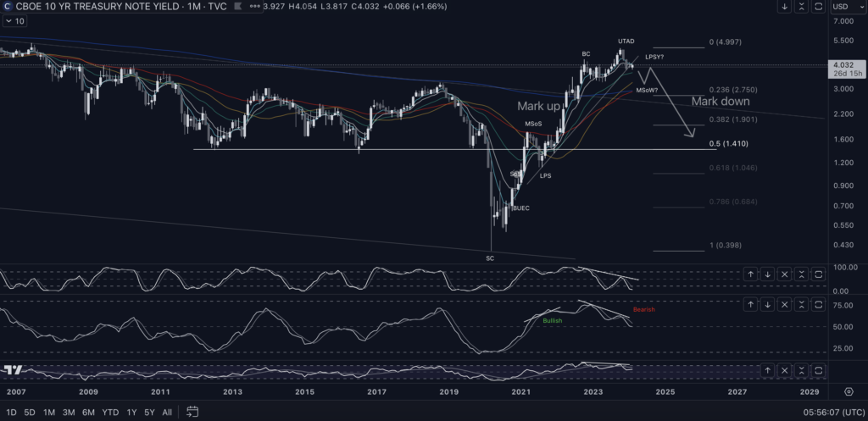The height and width of the screenshot is (421, 868).
Task: Move main chart pane down
Action: tap(785, 7)
